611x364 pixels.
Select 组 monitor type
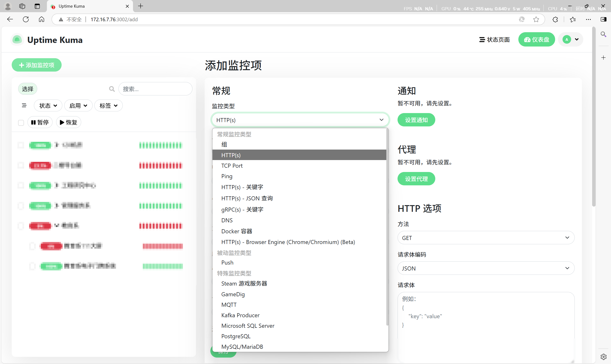[x=299, y=145]
